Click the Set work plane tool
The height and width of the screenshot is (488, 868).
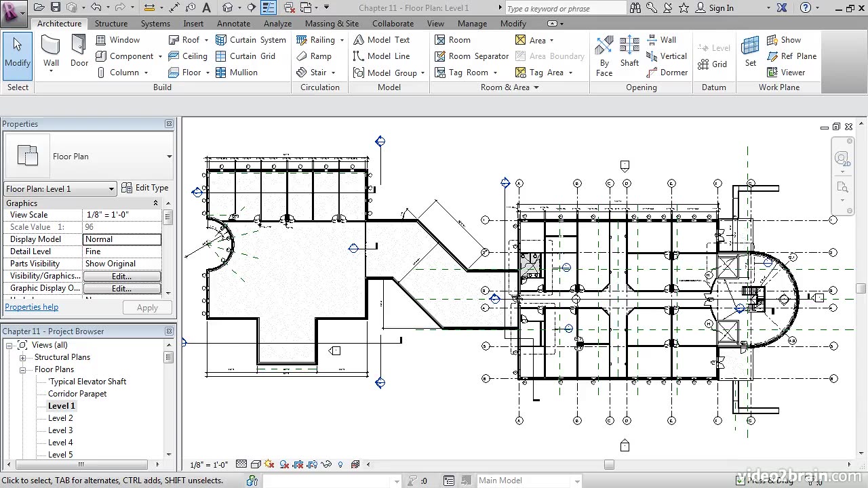click(751, 52)
